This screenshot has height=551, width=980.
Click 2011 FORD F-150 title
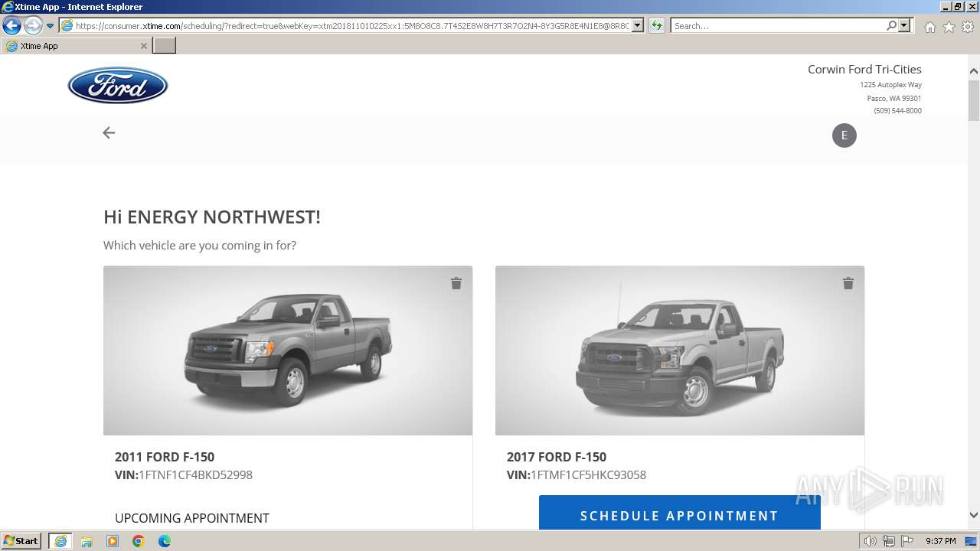(165, 457)
